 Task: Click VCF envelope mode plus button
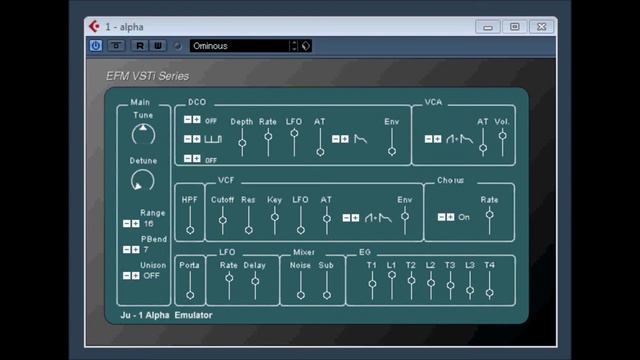click(x=355, y=218)
